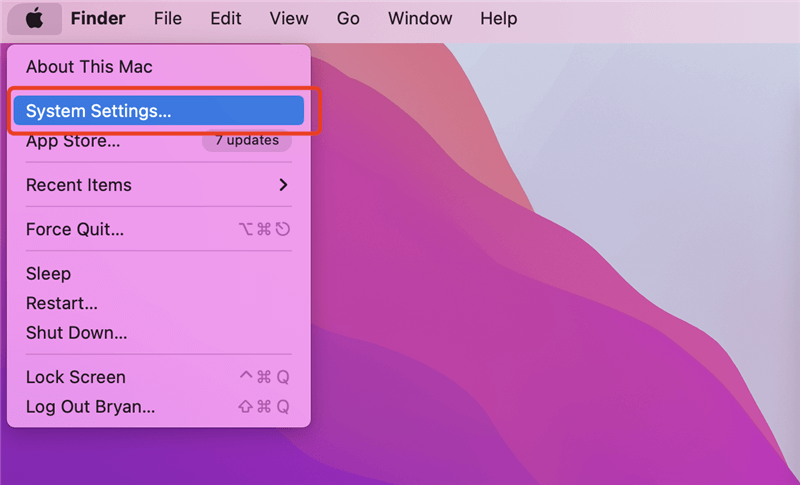Open the File menu
This screenshot has height=485, width=800.
tap(168, 19)
